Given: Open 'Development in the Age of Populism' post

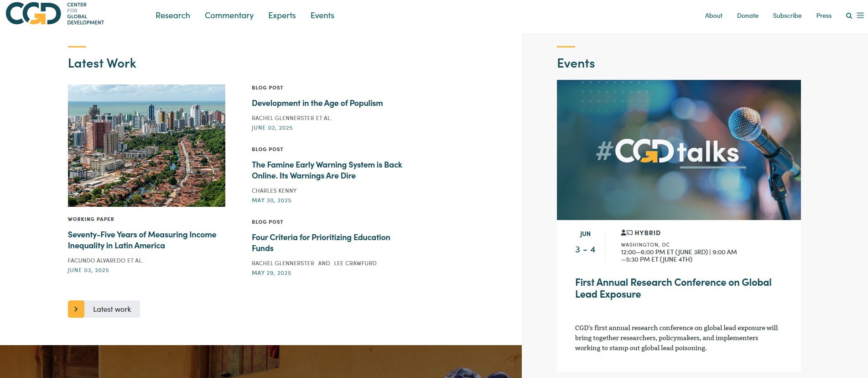Looking at the screenshot, I should click(317, 103).
